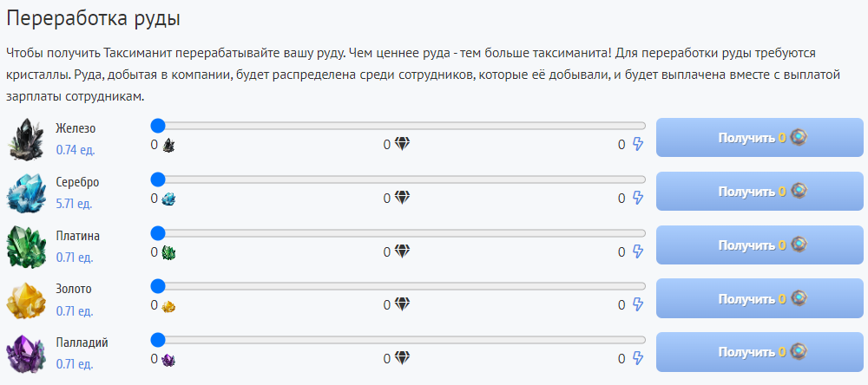Click the lightning energy icon in Серебро row
Viewport: 868px width, 385px height.
[x=638, y=199]
